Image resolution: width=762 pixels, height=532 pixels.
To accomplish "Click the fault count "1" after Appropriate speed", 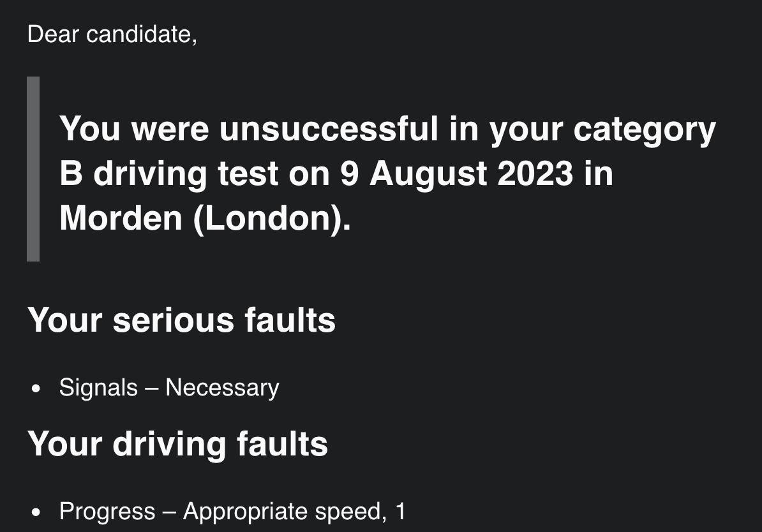I will [400, 512].
